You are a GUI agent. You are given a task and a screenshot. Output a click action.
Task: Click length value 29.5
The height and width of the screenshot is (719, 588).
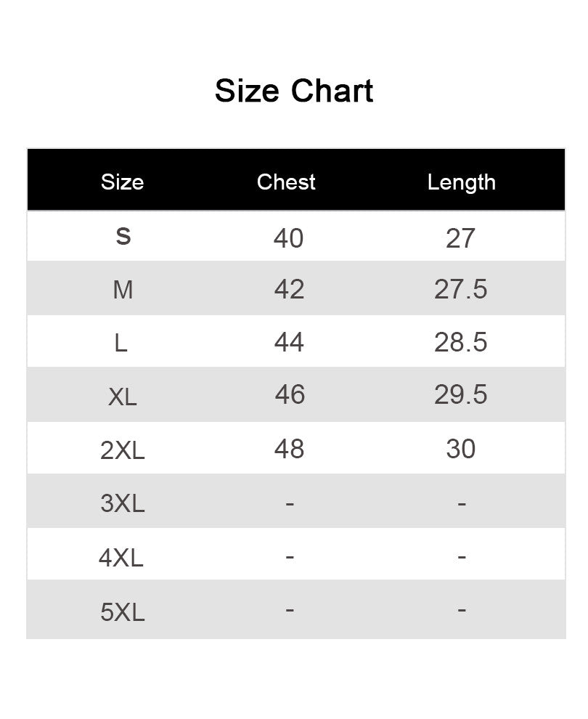pyautogui.click(x=460, y=394)
